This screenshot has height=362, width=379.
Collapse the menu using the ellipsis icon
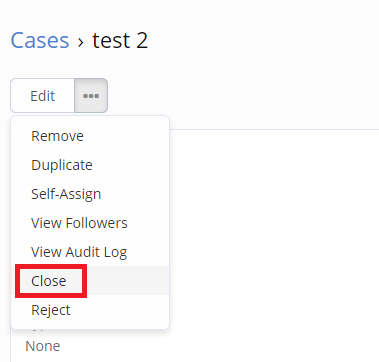pyautogui.click(x=91, y=96)
